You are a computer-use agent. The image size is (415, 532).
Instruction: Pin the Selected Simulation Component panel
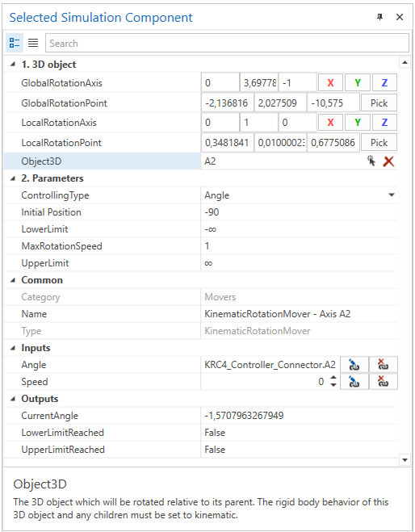tap(380, 17)
